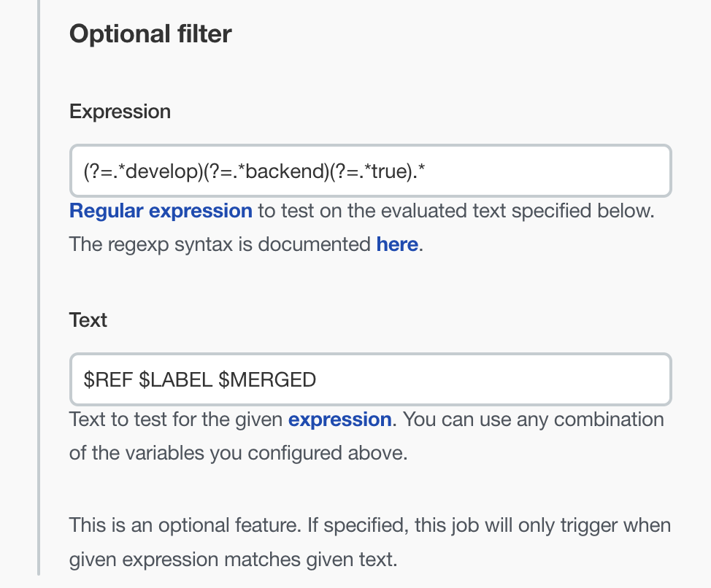Screen dimensions: 711x588
Task: Follow the "here" regexp syntax documentation link
Action: [x=397, y=244]
